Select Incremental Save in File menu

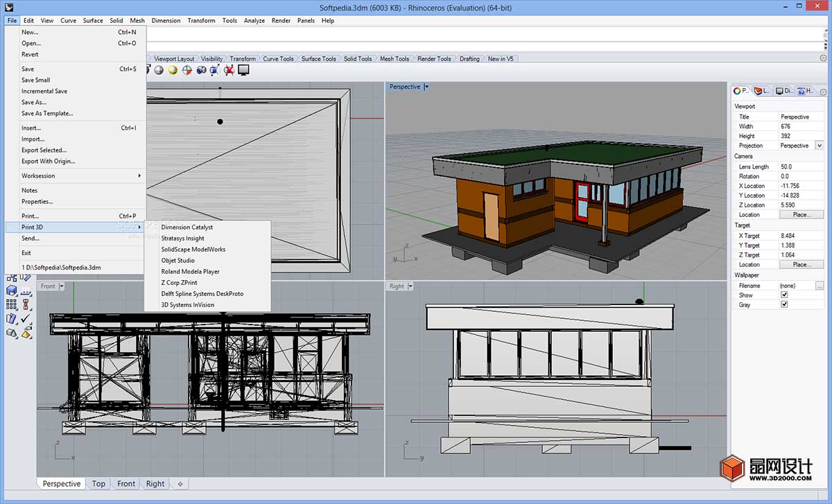44,91
